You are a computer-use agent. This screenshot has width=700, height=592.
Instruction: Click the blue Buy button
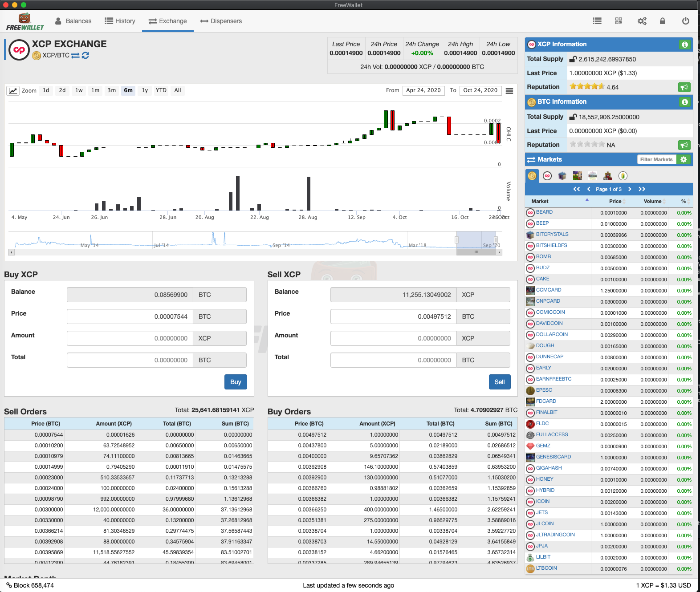click(236, 382)
